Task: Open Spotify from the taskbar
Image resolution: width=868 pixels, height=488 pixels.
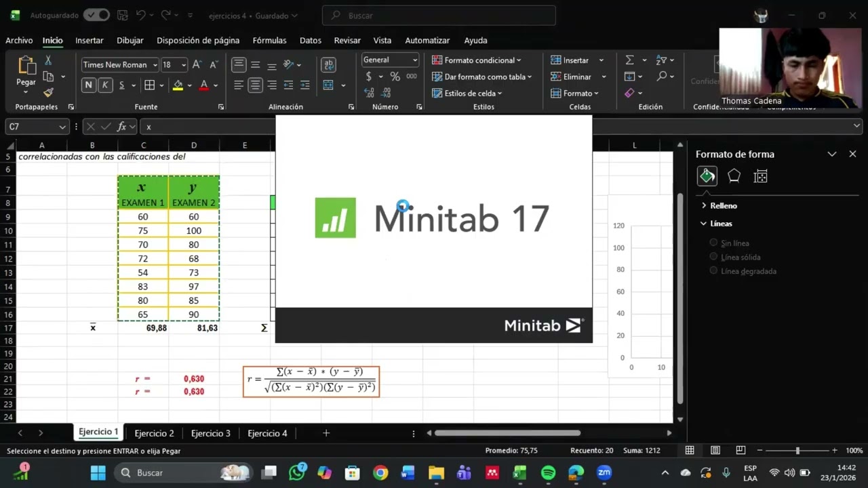Action: (x=548, y=472)
